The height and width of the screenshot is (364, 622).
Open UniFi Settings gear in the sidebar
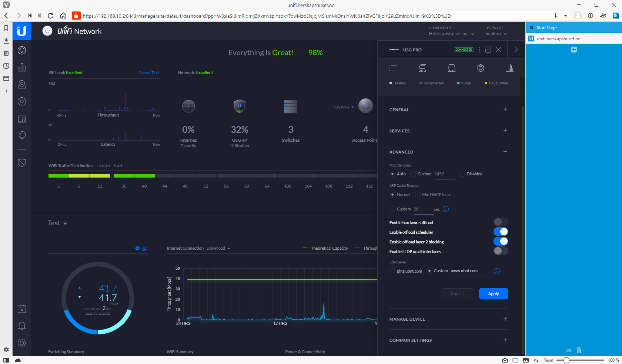(x=22, y=343)
